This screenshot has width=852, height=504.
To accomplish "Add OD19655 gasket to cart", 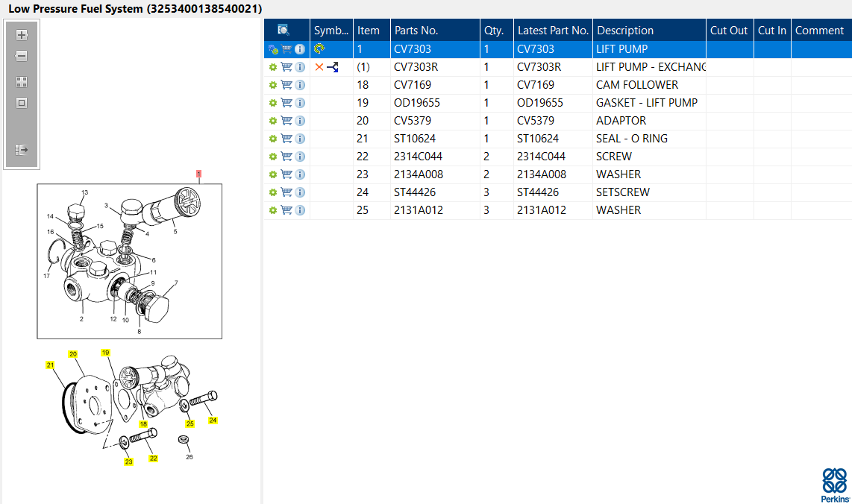I will (x=286, y=103).
